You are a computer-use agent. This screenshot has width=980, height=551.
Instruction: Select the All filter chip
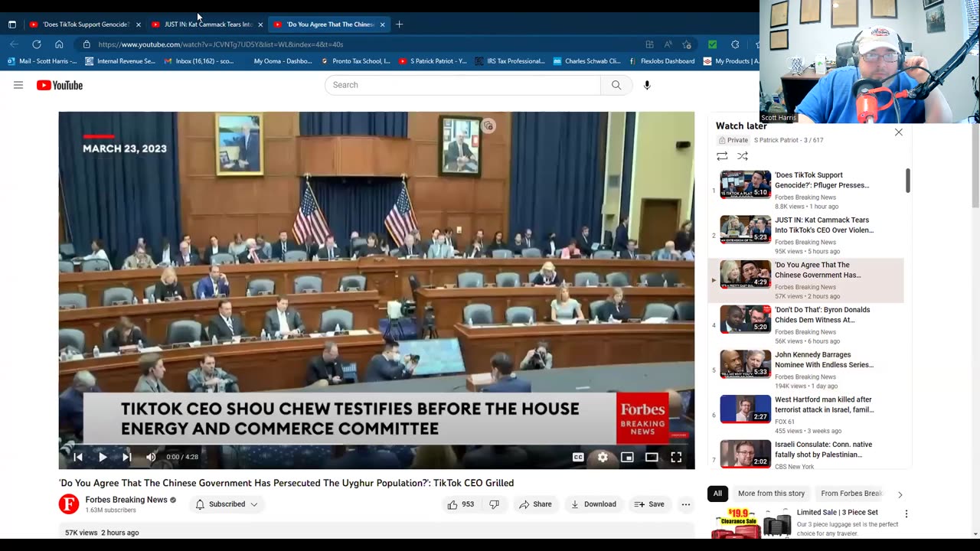point(717,494)
